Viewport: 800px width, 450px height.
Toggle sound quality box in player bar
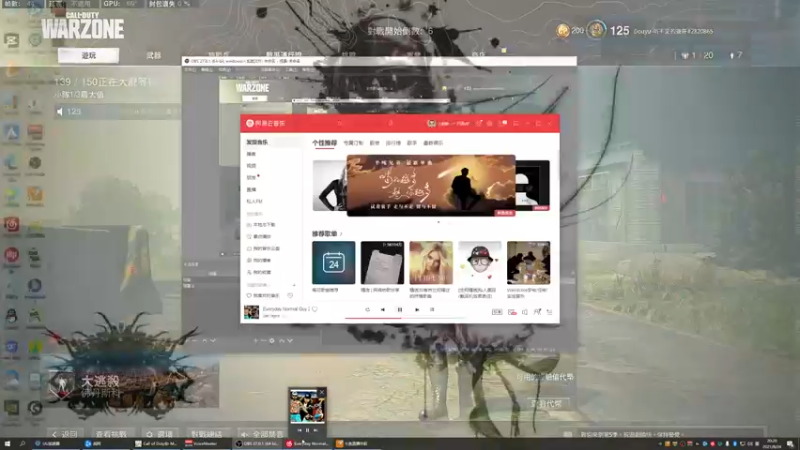coord(497,312)
